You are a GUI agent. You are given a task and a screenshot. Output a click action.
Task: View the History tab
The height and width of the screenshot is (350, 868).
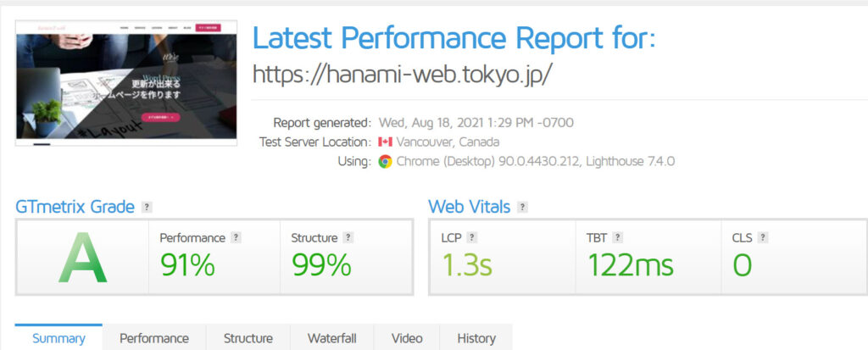point(476,338)
